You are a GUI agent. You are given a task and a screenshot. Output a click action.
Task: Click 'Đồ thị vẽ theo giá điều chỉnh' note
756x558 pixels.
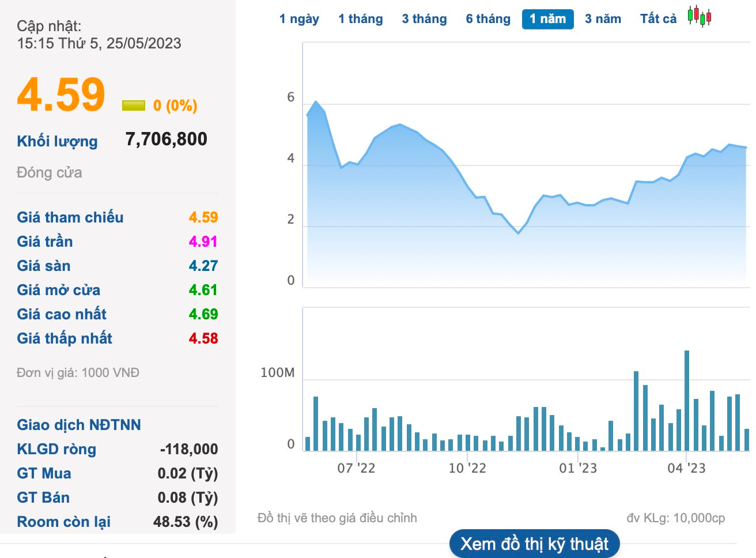pyautogui.click(x=337, y=518)
